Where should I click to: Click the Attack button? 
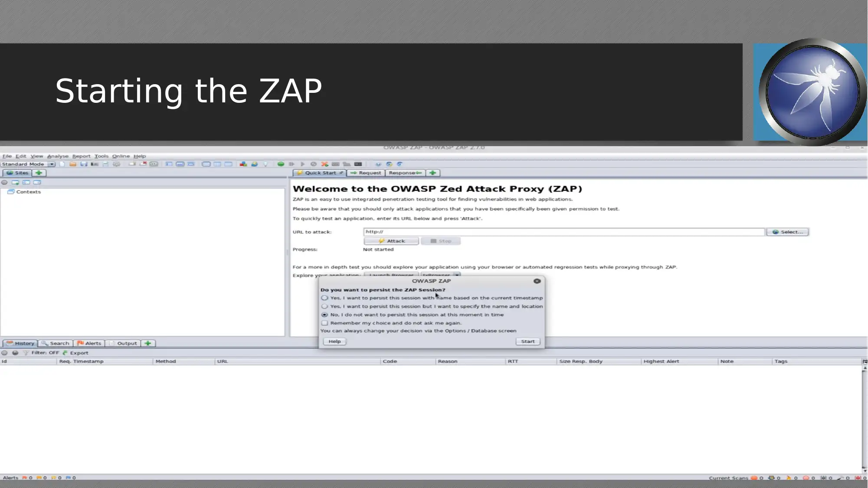(x=391, y=241)
